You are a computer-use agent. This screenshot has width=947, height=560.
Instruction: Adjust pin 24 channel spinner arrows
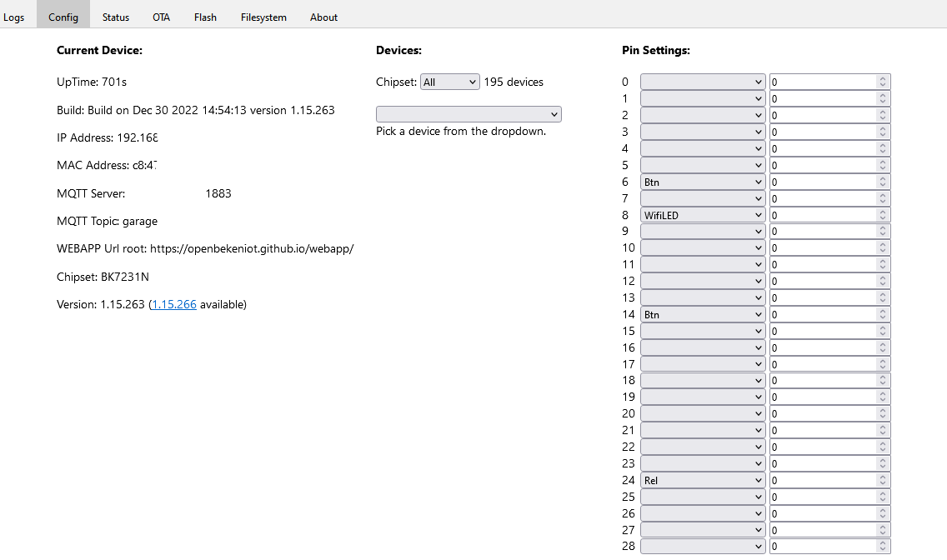[x=884, y=480]
